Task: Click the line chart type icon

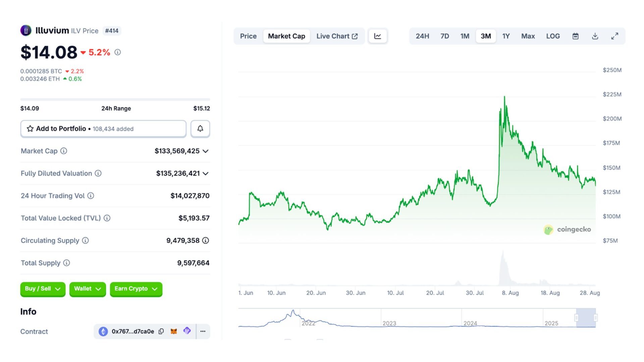Action: (x=378, y=36)
